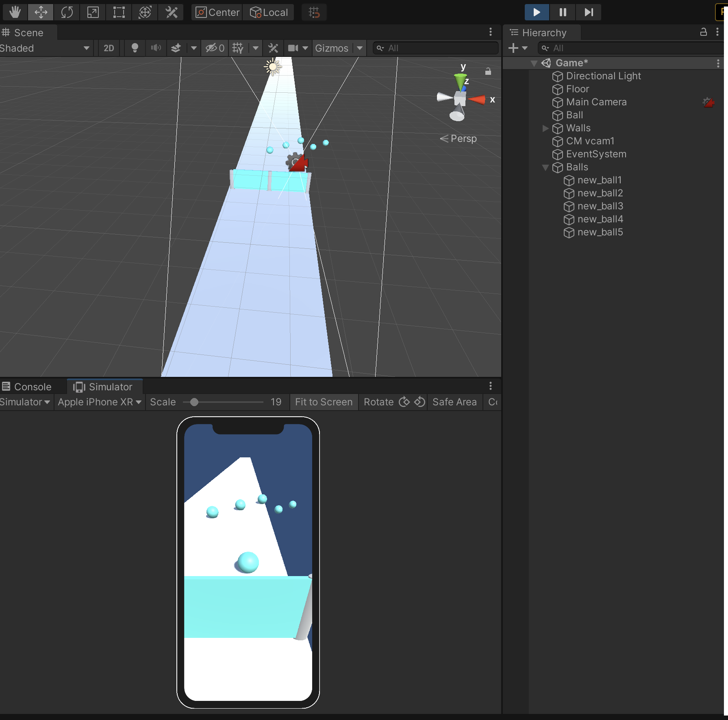This screenshot has height=720, width=728.
Task: Toggle pivot mode Center button
Action: coord(217,12)
